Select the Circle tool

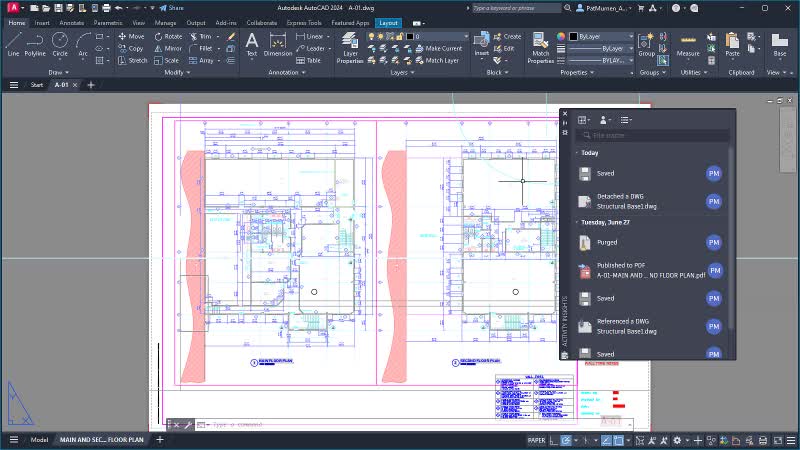pos(60,44)
